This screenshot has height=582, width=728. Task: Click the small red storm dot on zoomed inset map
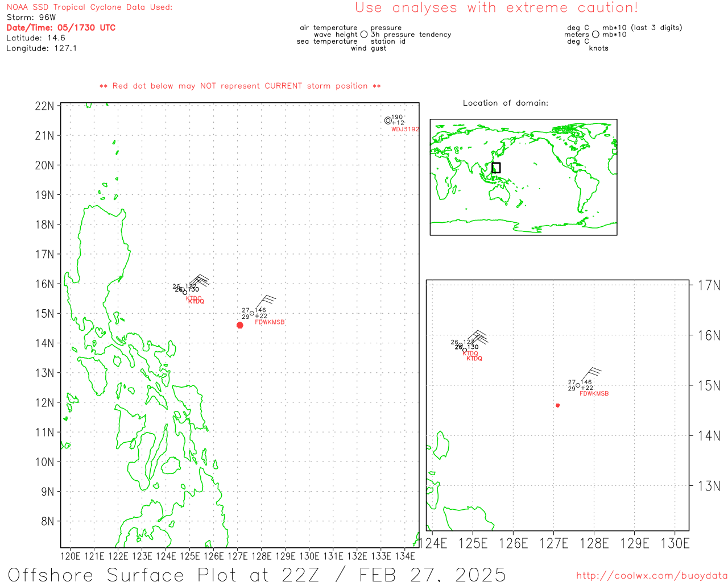pos(557,405)
